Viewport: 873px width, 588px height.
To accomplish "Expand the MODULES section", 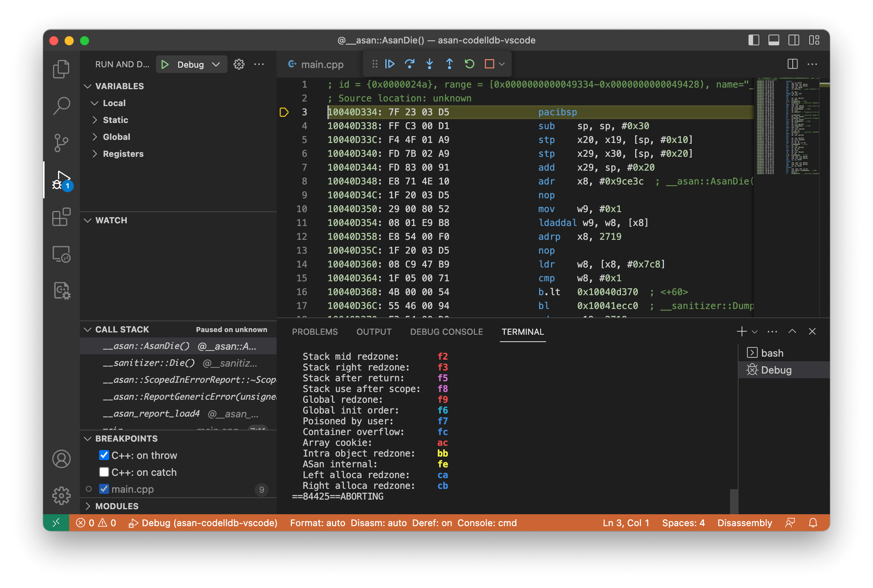I will point(178,506).
